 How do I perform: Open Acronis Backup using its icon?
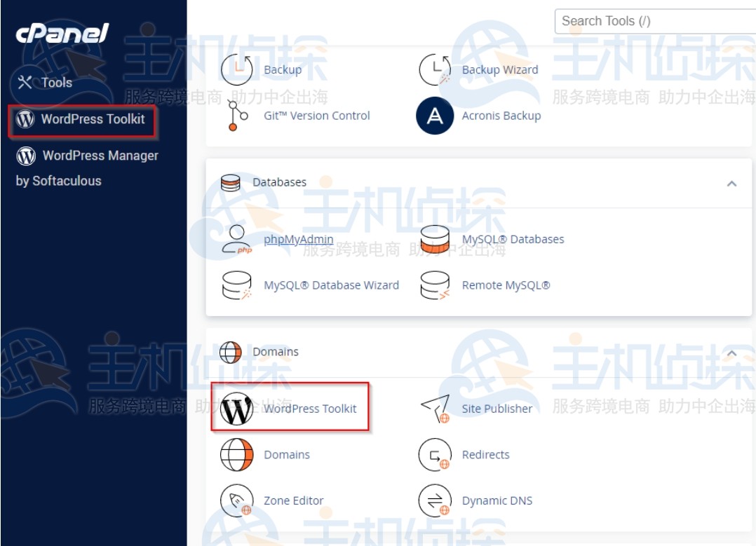(x=434, y=116)
